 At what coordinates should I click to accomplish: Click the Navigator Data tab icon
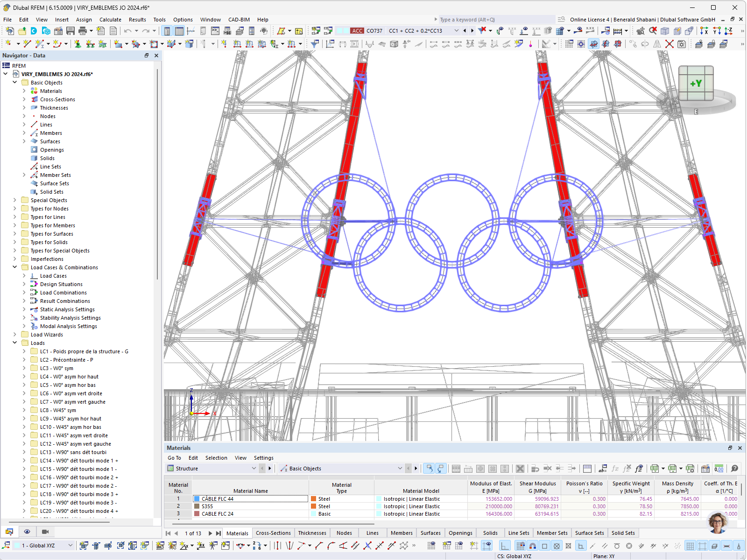point(9,532)
